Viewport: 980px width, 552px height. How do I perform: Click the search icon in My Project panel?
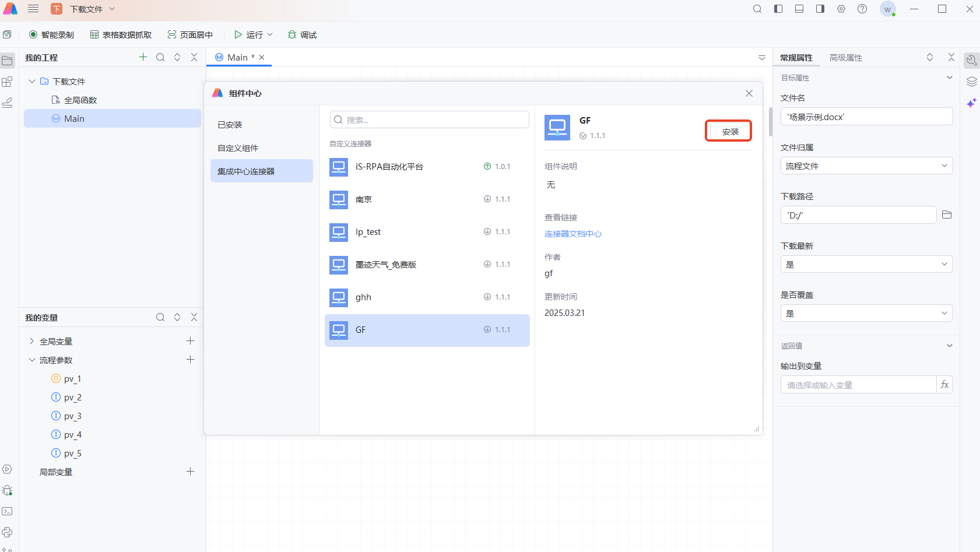pyautogui.click(x=160, y=57)
